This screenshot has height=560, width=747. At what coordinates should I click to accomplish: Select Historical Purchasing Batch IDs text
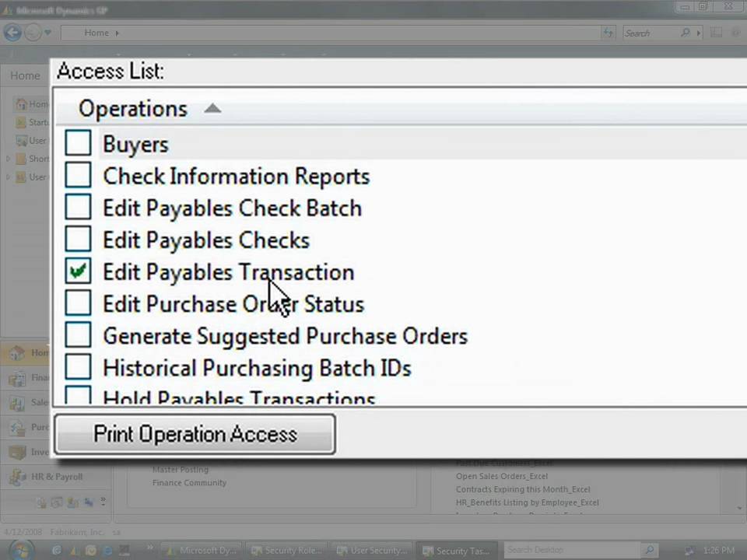point(258,368)
